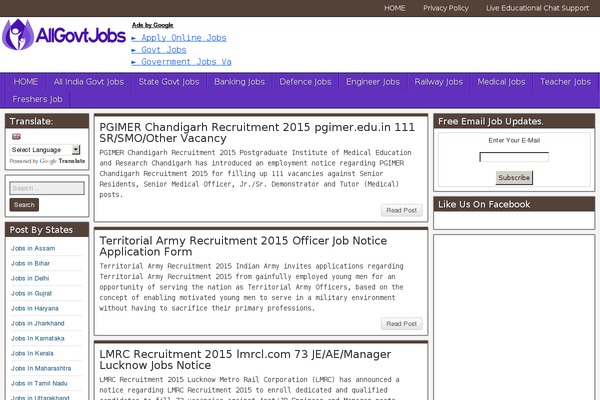Viewport: 600px width, 400px height.
Task: Open the Territorial Army Recruitment 2015 post title
Action: pyautogui.click(x=243, y=246)
